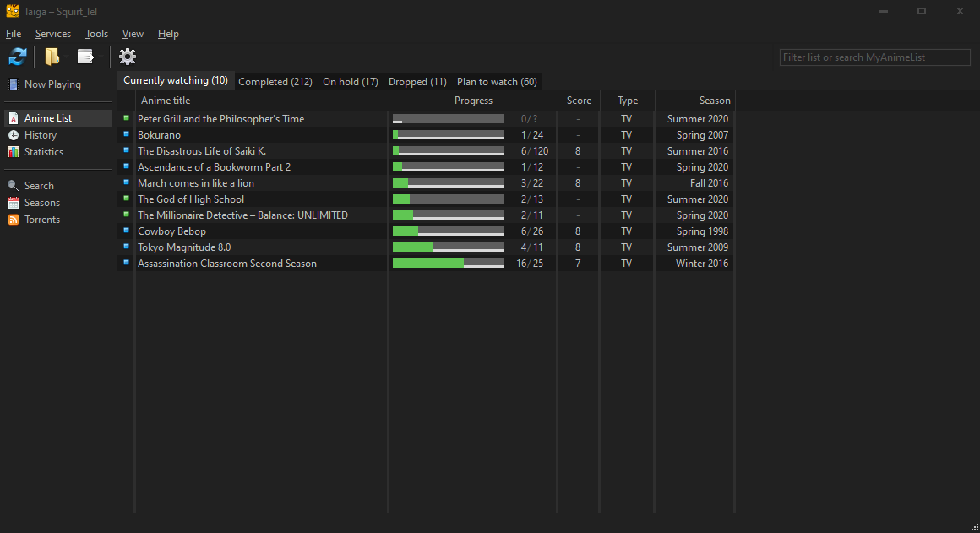Sort by the Season column header

[x=695, y=101]
